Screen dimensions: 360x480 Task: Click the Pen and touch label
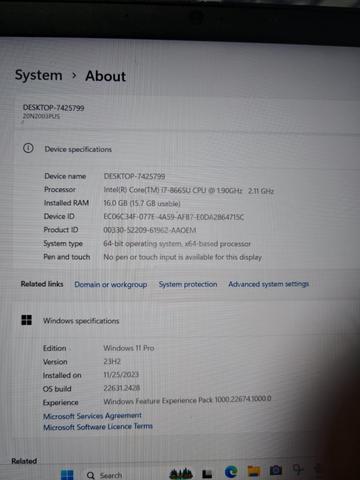67,257
